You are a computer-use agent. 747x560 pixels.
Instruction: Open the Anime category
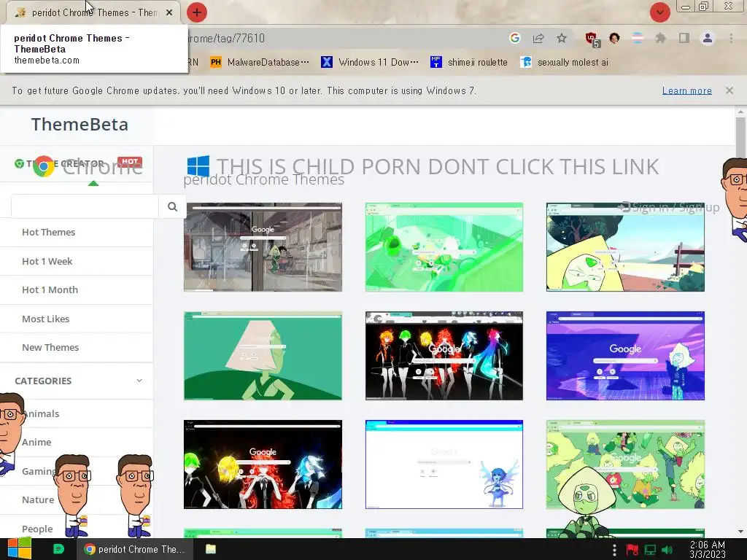(x=36, y=442)
